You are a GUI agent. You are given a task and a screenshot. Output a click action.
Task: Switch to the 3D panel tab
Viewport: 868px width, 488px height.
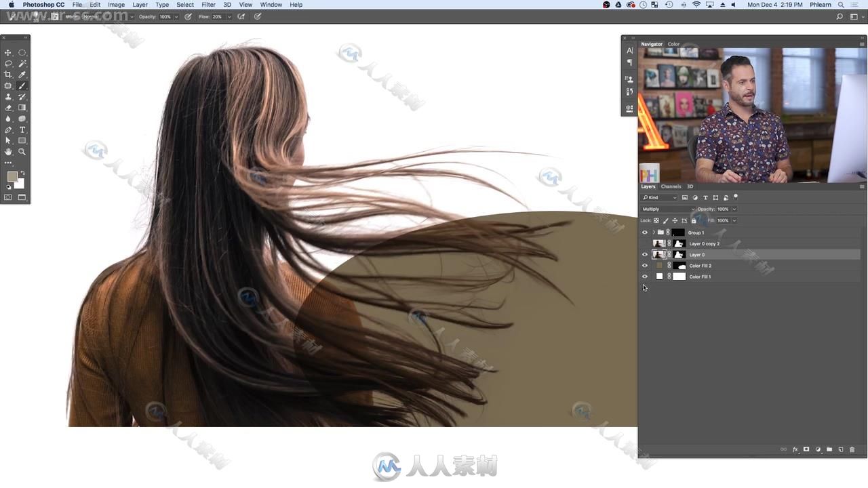point(690,186)
